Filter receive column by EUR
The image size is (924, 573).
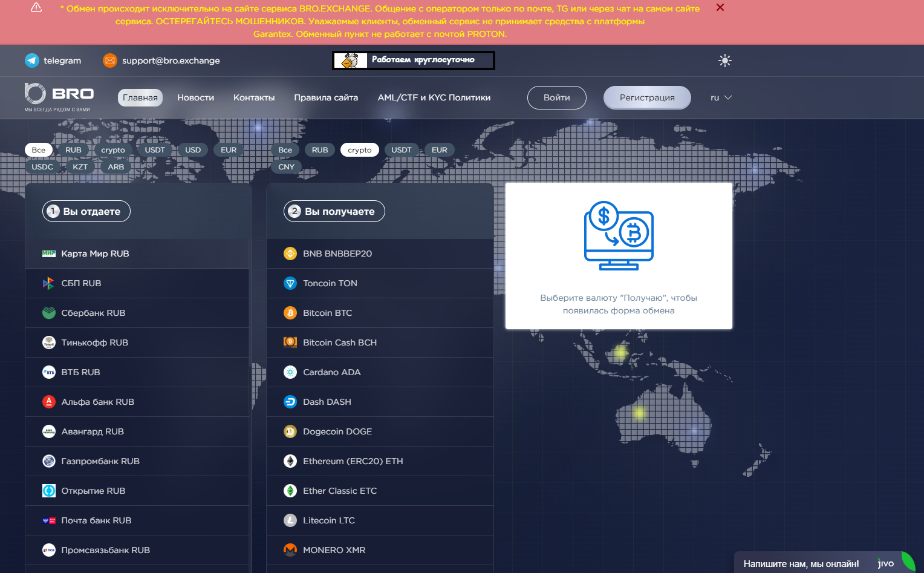[440, 150]
